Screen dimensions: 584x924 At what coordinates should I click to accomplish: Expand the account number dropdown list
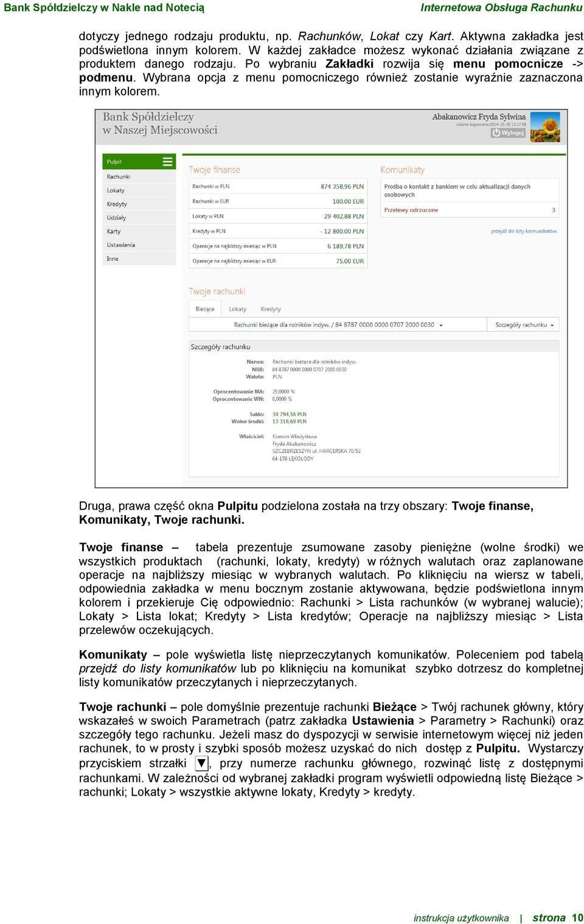[x=338, y=325]
